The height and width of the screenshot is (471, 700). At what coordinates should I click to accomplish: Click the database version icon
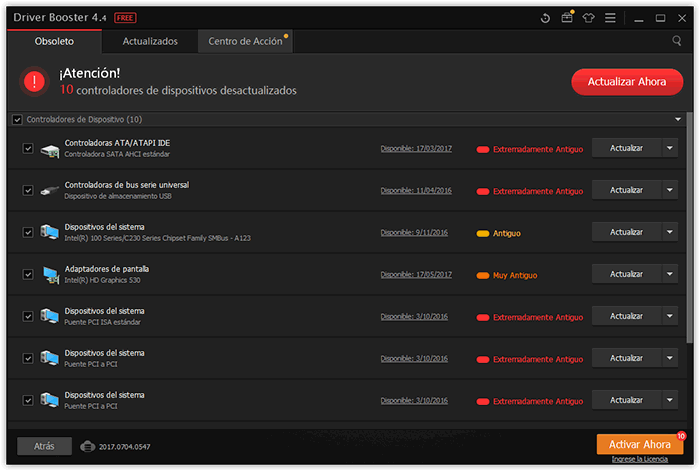click(87, 446)
